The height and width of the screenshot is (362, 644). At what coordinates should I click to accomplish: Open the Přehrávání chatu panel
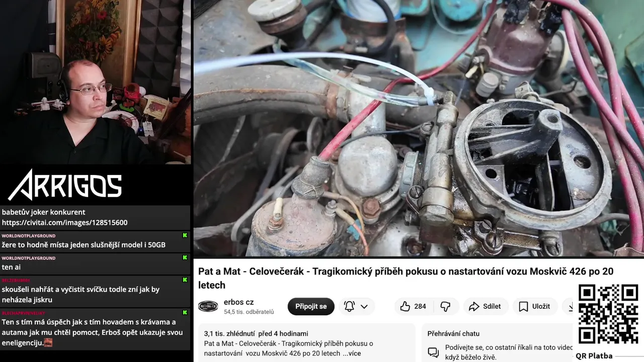pos(453,333)
